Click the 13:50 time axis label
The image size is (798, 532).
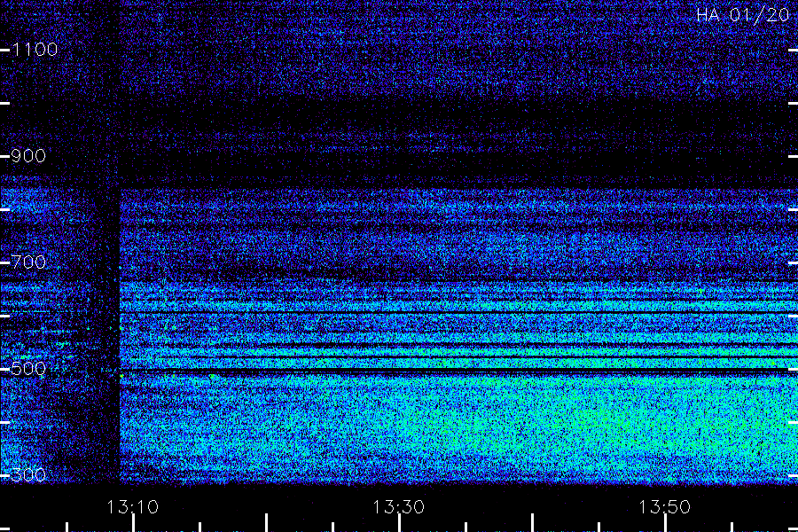pyautogui.click(x=664, y=507)
